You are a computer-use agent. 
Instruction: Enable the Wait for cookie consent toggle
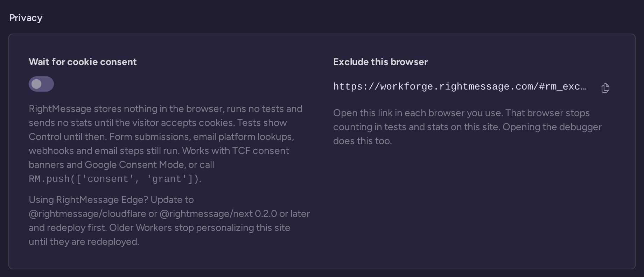41,84
